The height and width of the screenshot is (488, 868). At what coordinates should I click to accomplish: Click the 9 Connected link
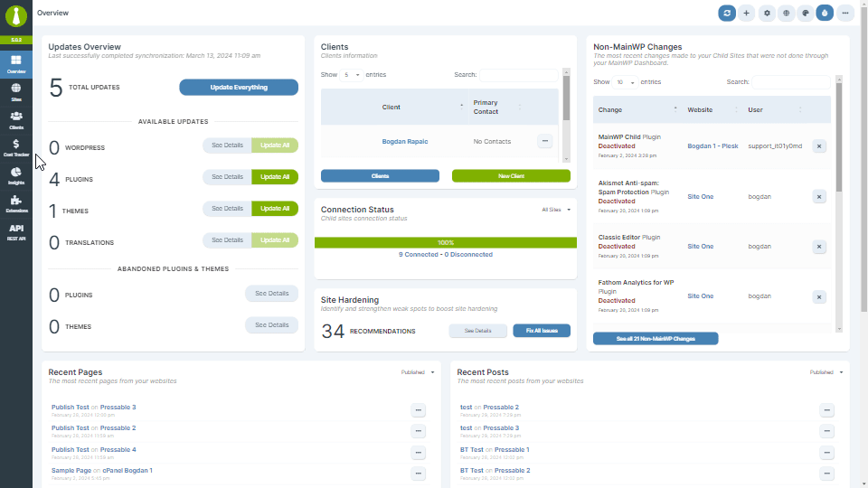pyautogui.click(x=418, y=255)
